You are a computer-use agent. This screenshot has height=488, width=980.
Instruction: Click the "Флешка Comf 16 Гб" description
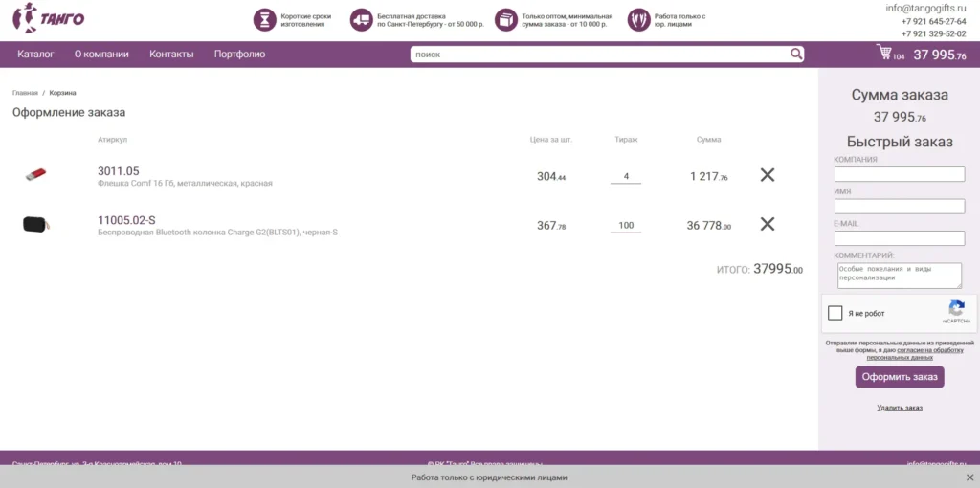point(185,184)
